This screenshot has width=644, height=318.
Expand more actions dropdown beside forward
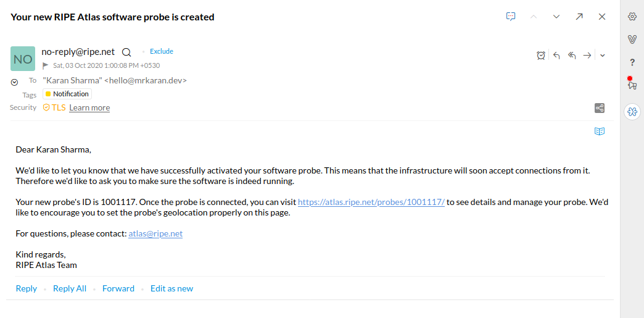click(602, 56)
